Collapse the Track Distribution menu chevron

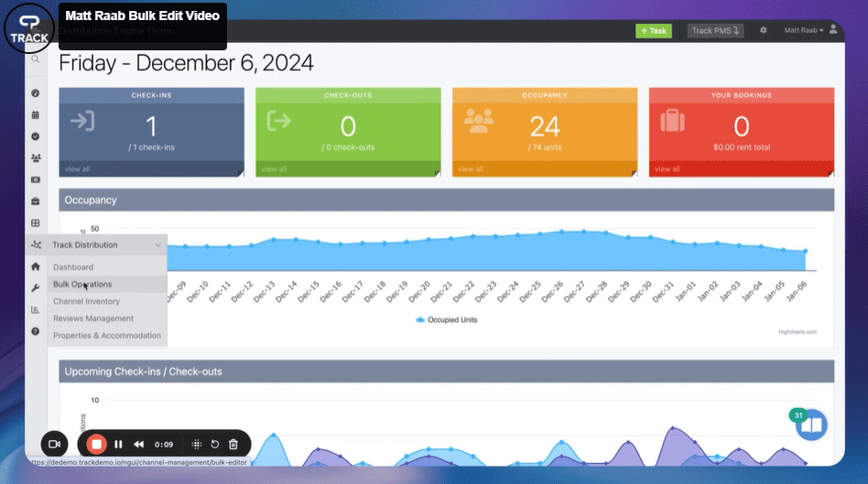point(158,245)
